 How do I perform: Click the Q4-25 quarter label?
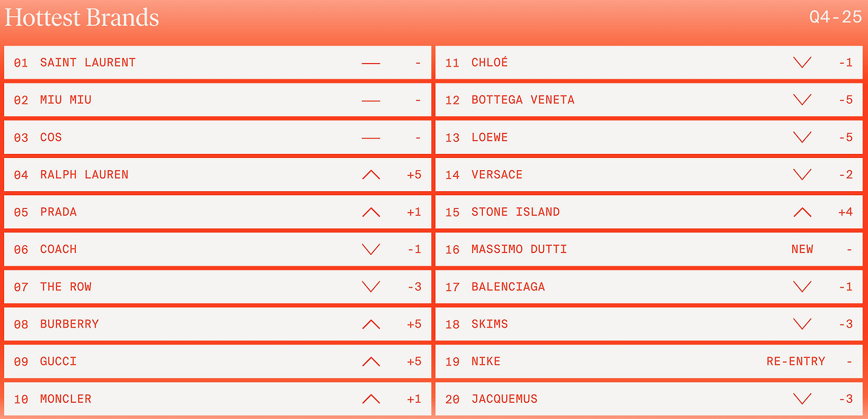[835, 18]
